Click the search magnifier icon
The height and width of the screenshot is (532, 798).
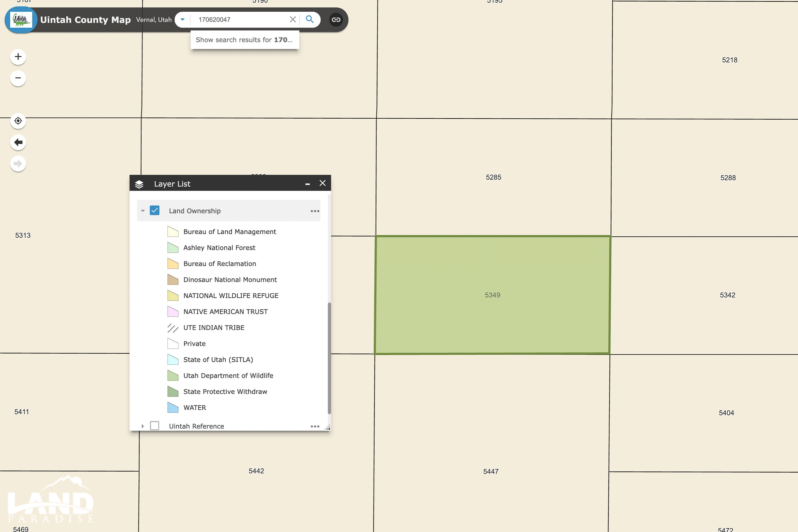click(309, 19)
